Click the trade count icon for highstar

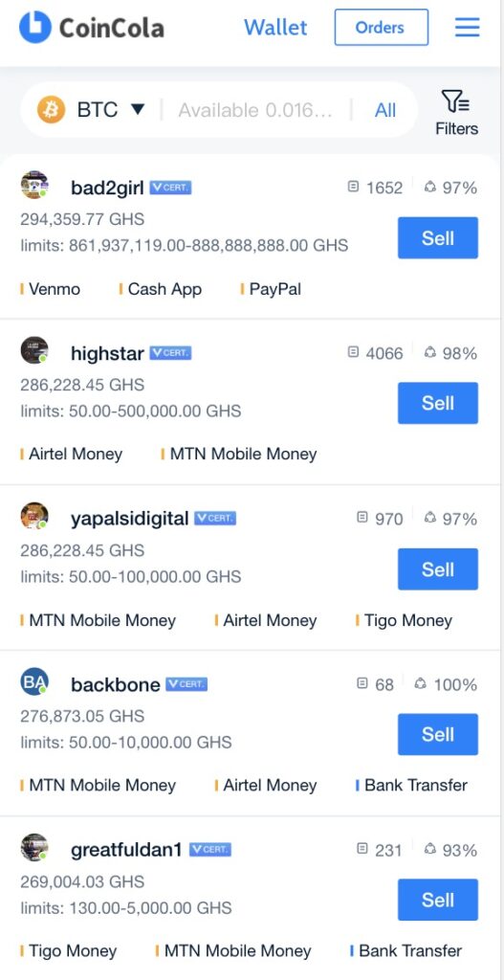[354, 352]
